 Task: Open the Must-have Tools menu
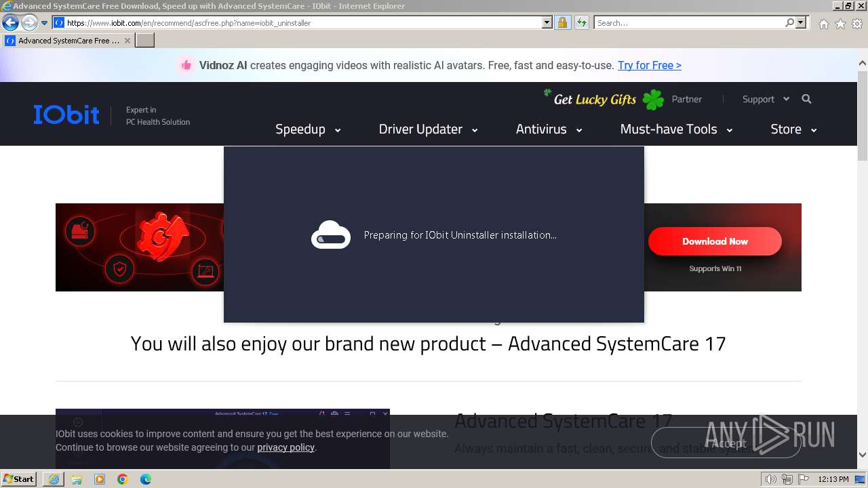[676, 129]
